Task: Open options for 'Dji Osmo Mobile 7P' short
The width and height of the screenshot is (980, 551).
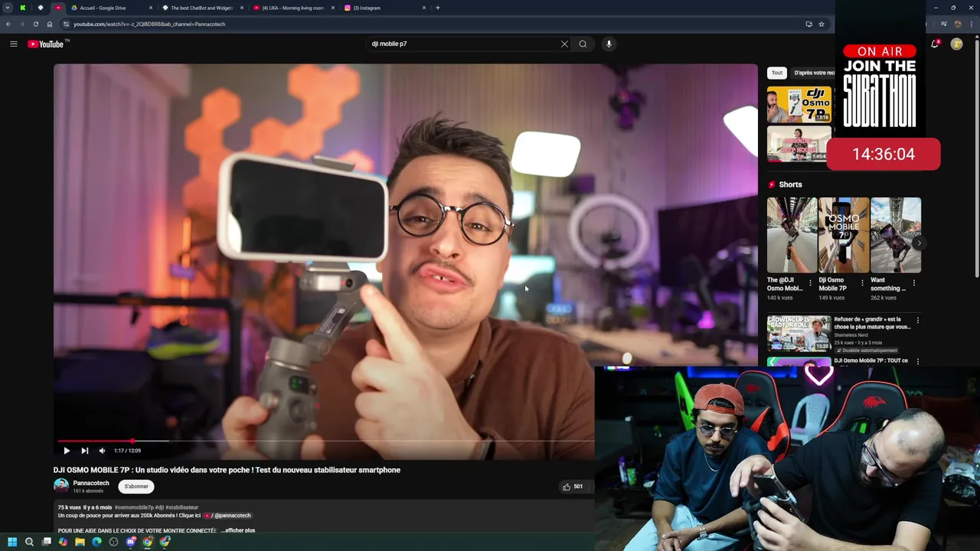Action: 862,282
